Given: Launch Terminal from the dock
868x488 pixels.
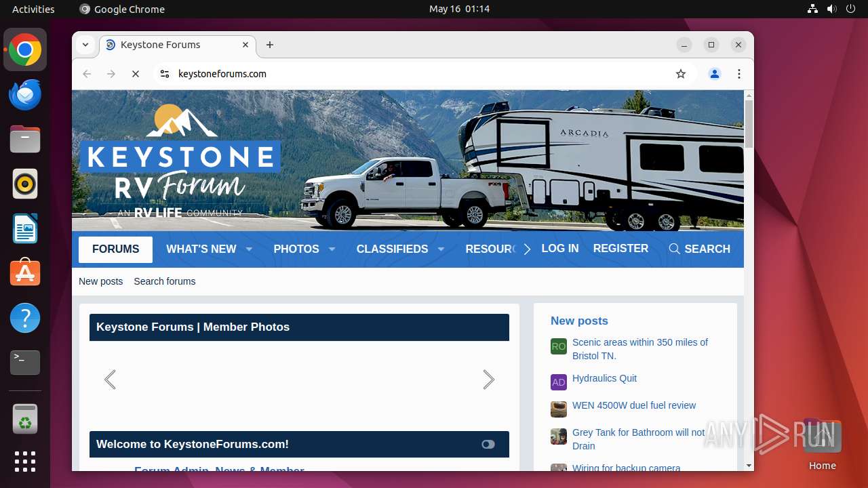Looking at the screenshot, I should coord(25,363).
